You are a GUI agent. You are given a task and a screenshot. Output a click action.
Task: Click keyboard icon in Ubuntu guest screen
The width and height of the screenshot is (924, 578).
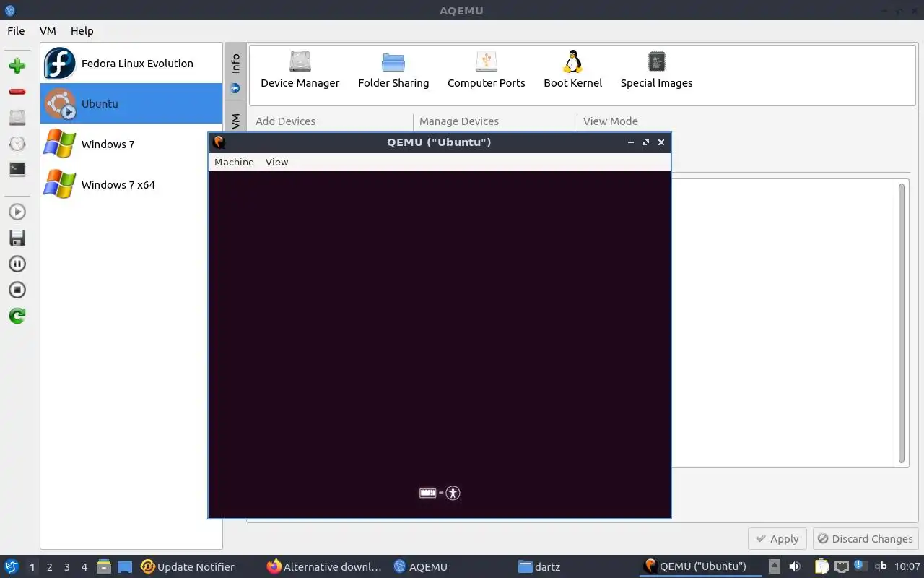[428, 493]
